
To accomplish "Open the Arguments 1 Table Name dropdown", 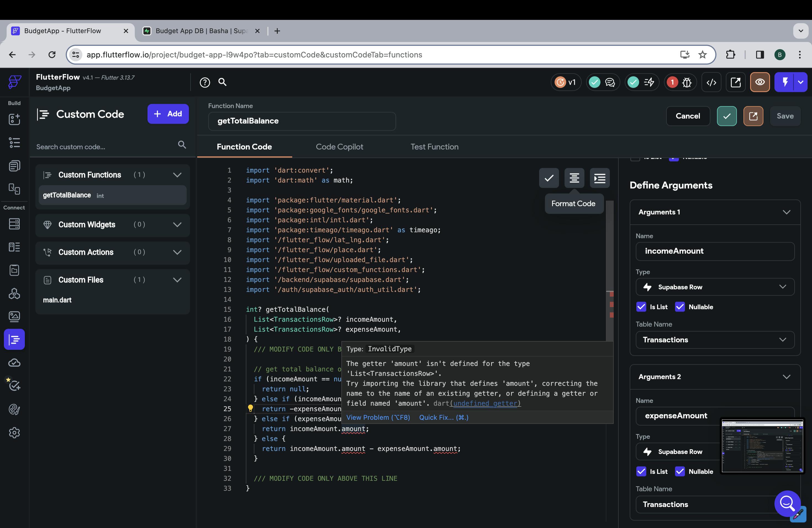I will pos(715,340).
